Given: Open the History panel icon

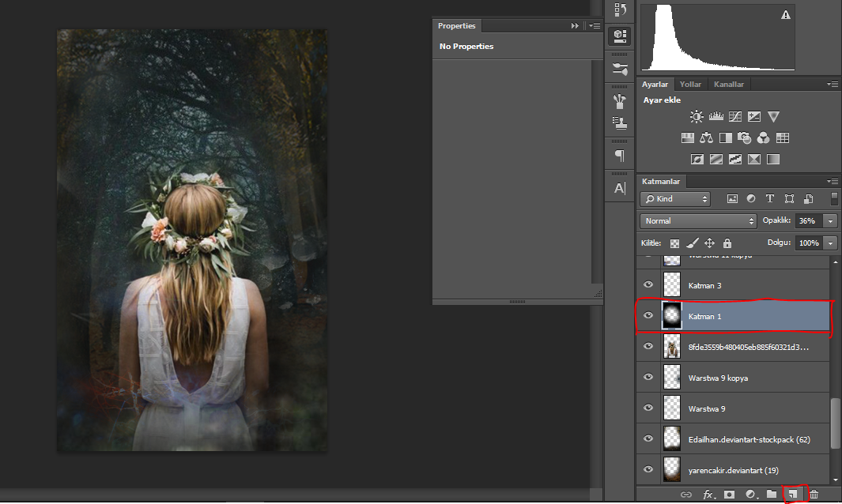Looking at the screenshot, I should [x=620, y=9].
